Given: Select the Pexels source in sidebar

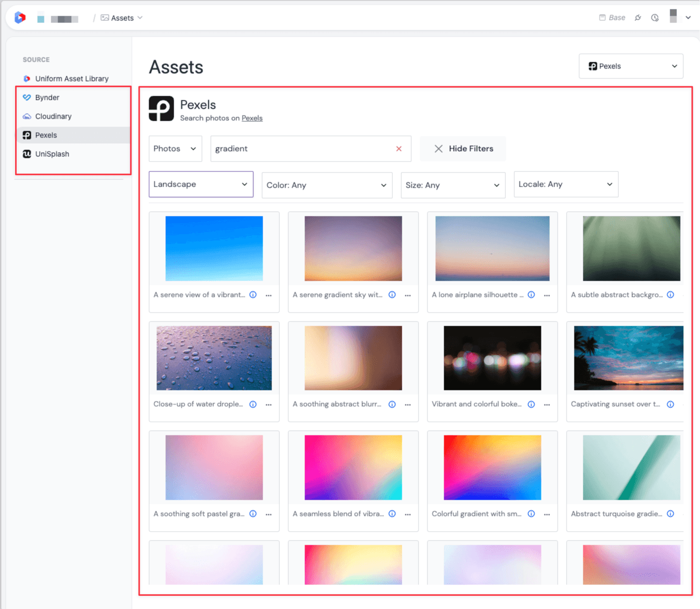Looking at the screenshot, I should click(73, 135).
